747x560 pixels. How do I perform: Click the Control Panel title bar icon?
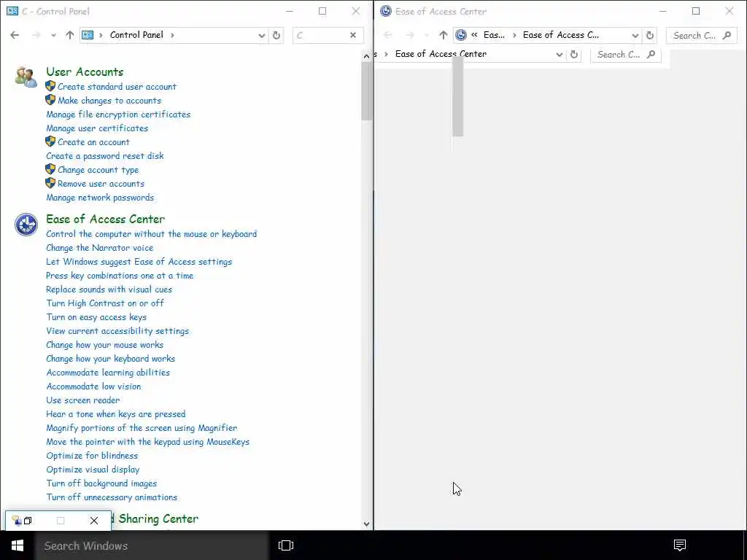(12, 11)
